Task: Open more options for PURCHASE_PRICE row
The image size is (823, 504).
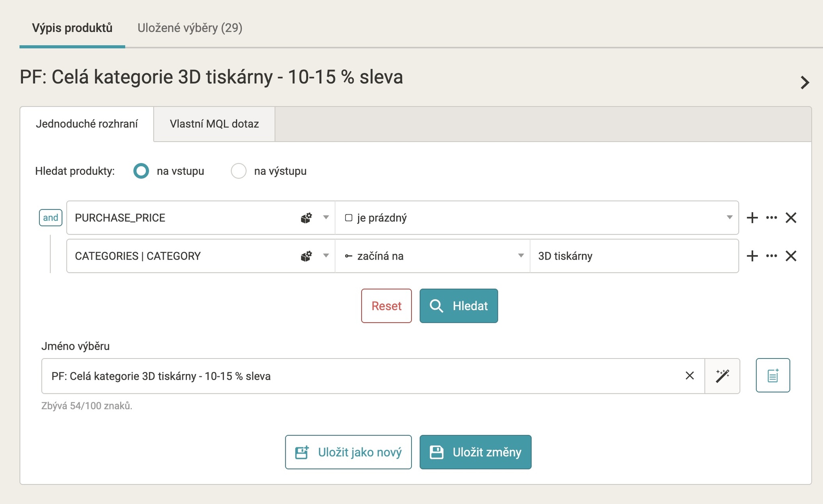Action: coord(771,218)
